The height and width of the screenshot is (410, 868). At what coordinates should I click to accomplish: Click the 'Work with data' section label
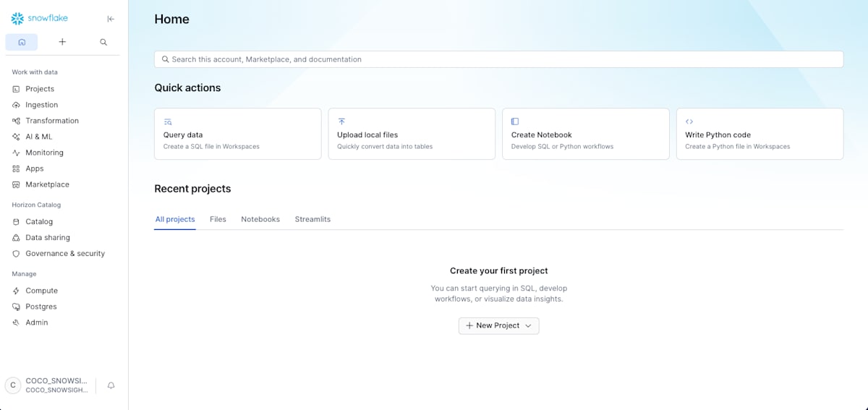tap(35, 72)
